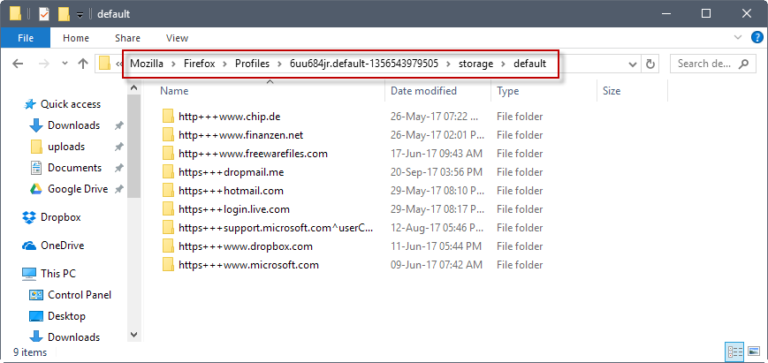Open the uploads folder in sidebar
768x363 pixels.
57,146
